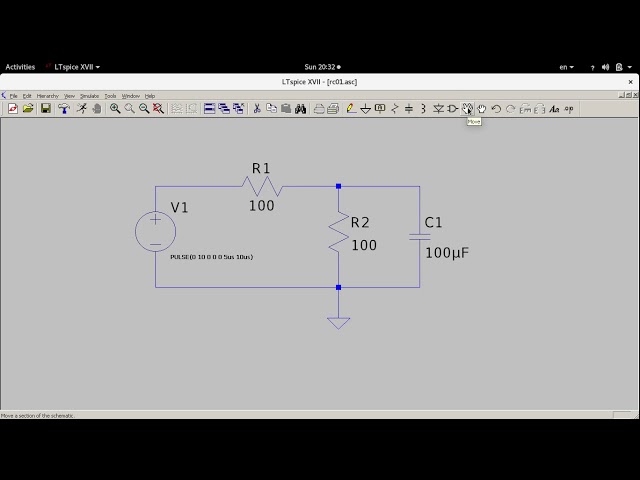The height and width of the screenshot is (480, 640).
Task: Click the Redo arrow icon
Action: [x=511, y=109]
